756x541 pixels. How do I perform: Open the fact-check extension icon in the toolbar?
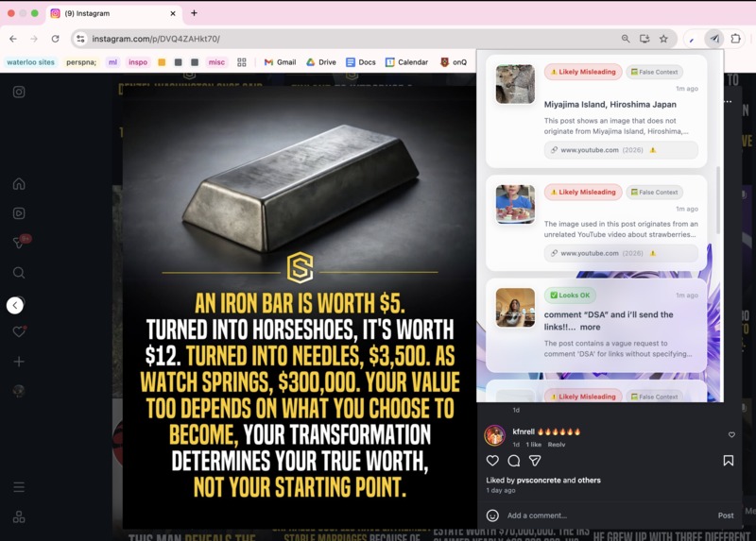coord(714,39)
